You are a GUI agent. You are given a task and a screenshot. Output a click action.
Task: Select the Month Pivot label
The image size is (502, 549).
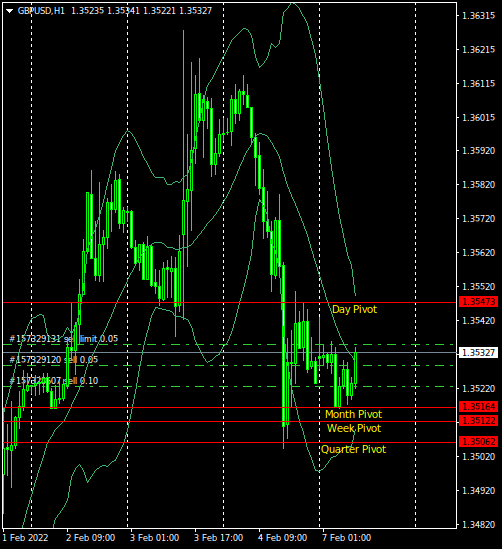(353, 415)
